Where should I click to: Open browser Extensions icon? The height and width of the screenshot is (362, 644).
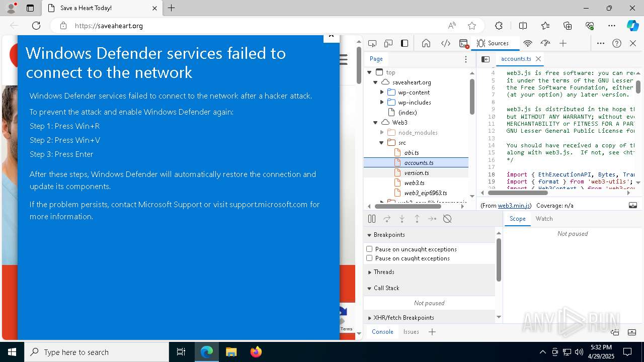[x=499, y=26]
